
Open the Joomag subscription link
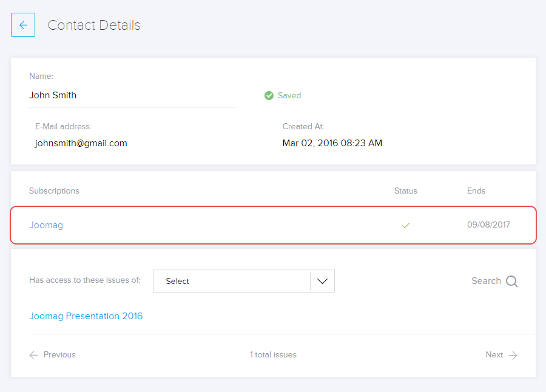pyautogui.click(x=46, y=225)
